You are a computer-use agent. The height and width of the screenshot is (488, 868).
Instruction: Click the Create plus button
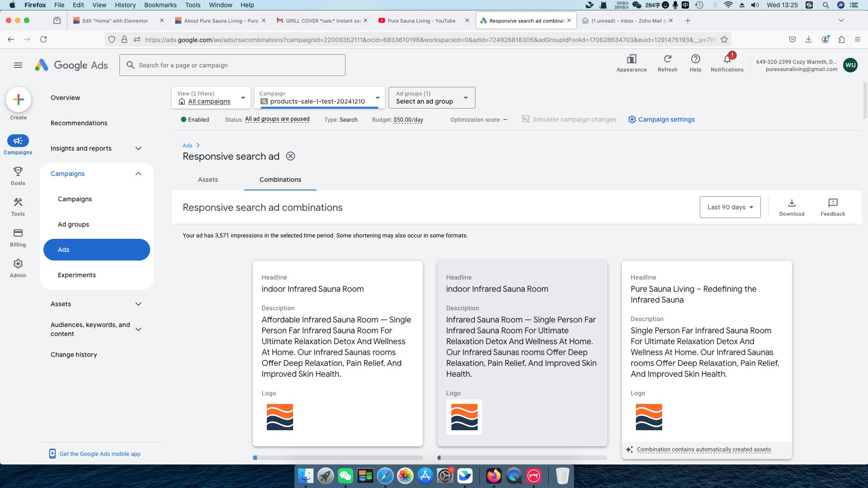(19, 99)
